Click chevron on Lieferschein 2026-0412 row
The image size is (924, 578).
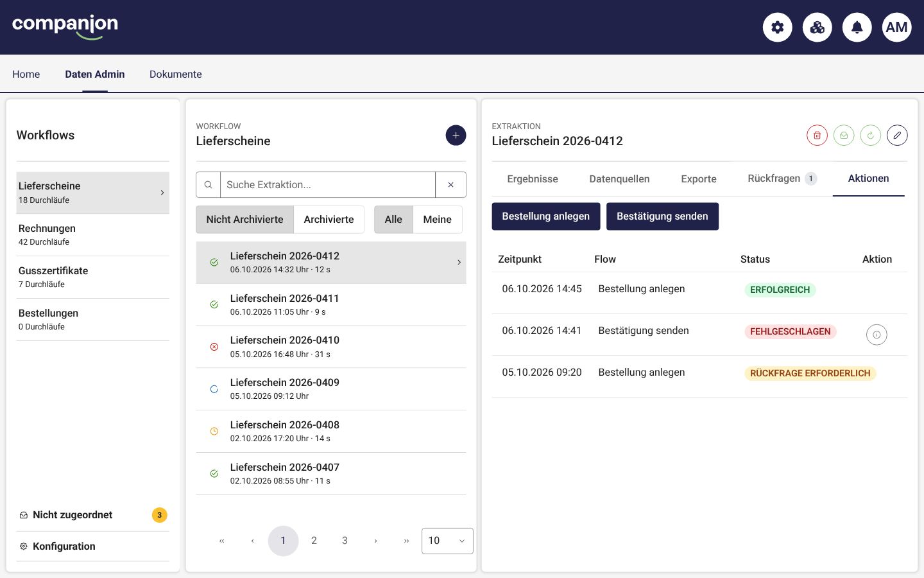459,262
